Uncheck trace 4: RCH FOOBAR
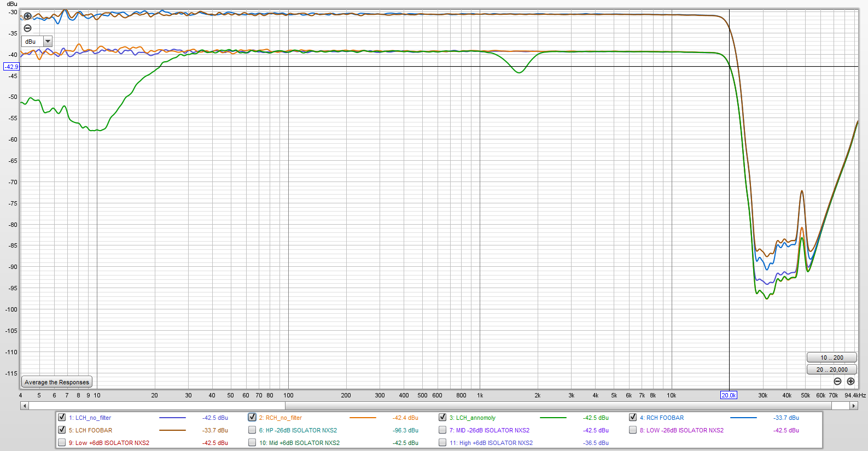Image resolution: width=868 pixels, height=451 pixels. (x=633, y=417)
